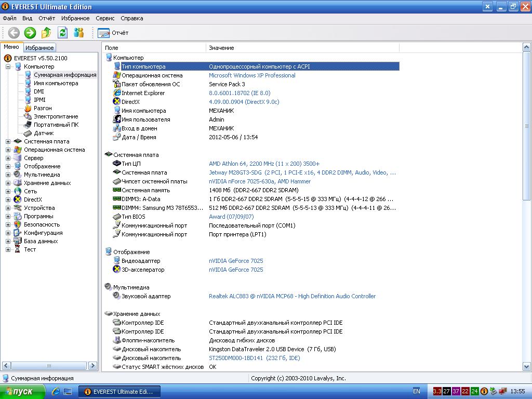Expand the Сервер tree node
Viewport: 532px width, 399px height.
pos(8,158)
